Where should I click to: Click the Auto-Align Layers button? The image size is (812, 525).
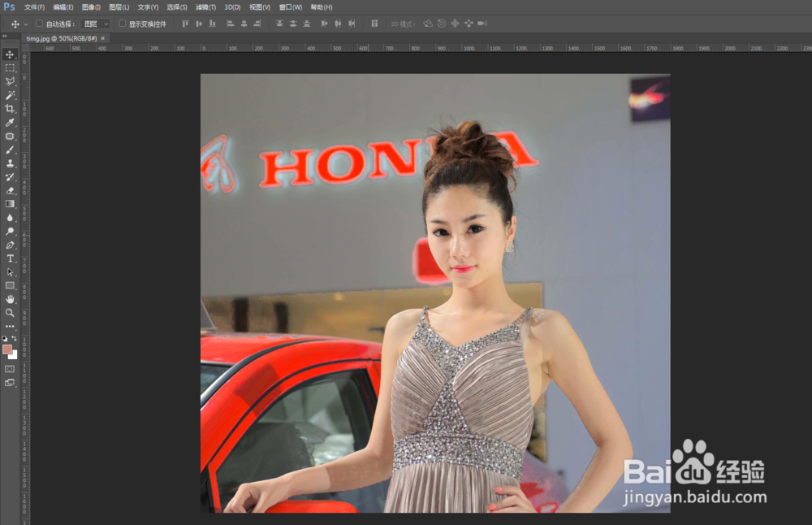pos(374,24)
